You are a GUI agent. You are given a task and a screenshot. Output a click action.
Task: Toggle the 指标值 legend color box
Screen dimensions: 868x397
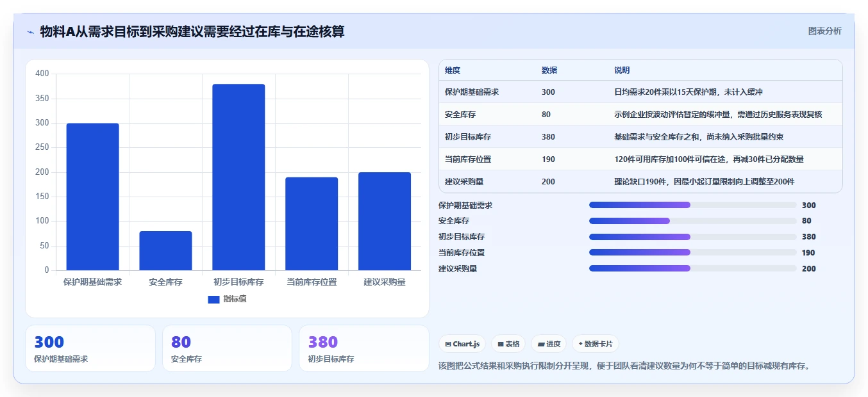(x=213, y=299)
